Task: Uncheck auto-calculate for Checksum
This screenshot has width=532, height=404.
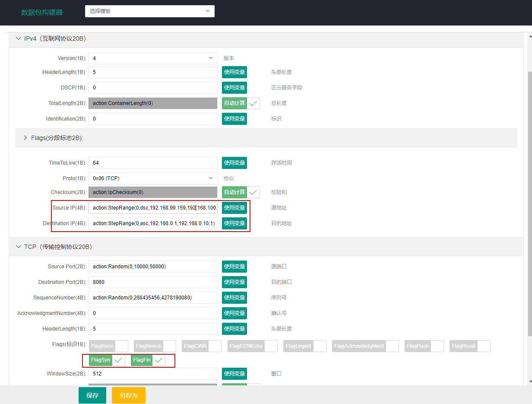Action: [x=253, y=192]
